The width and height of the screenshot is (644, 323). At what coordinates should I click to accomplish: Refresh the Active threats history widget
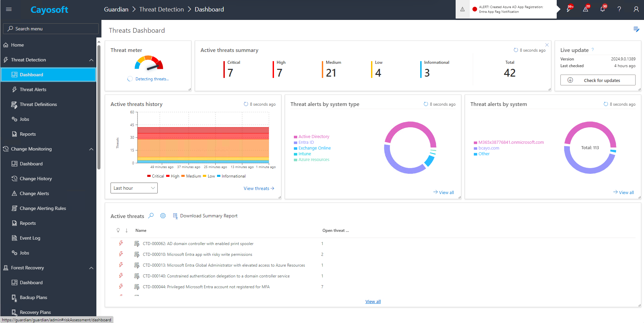tap(246, 104)
